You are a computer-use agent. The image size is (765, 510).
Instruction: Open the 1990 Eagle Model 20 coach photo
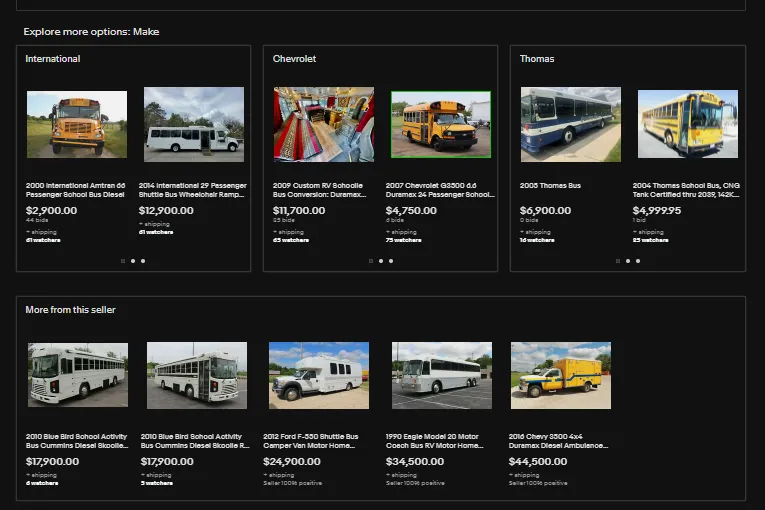coord(442,375)
